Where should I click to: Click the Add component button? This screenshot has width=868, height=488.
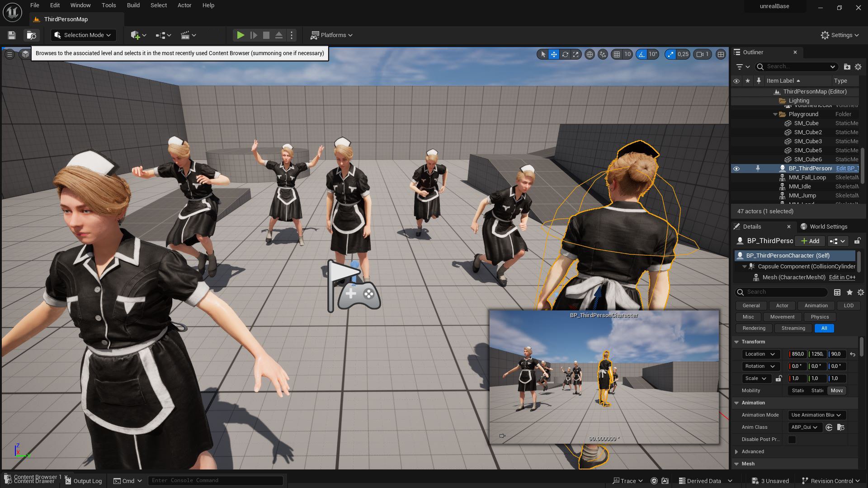[x=810, y=241]
